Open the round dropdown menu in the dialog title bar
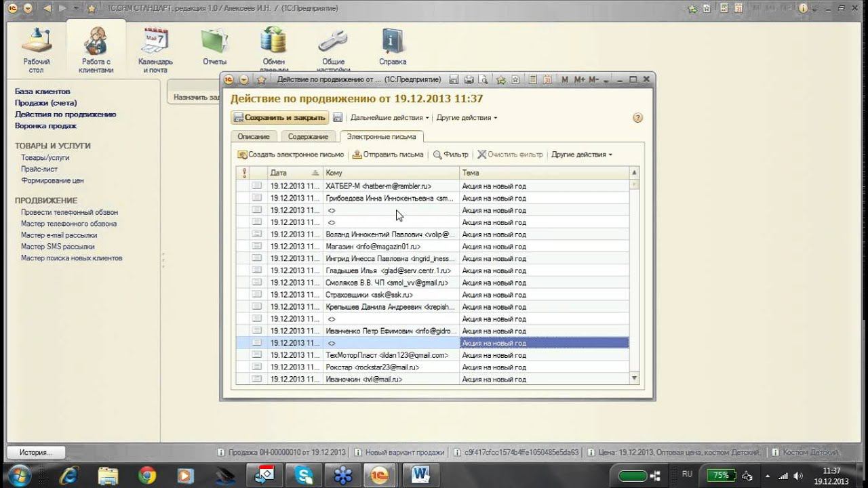 [244, 80]
